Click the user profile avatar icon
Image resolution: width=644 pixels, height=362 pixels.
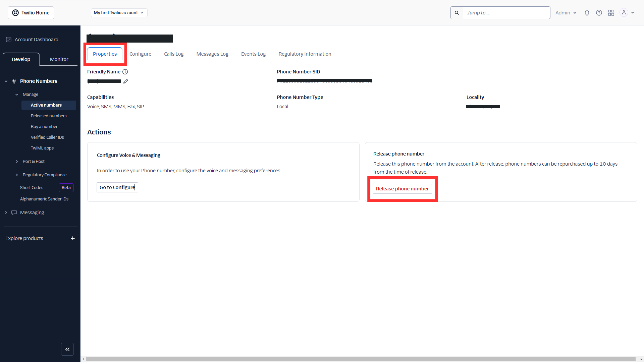(x=624, y=13)
